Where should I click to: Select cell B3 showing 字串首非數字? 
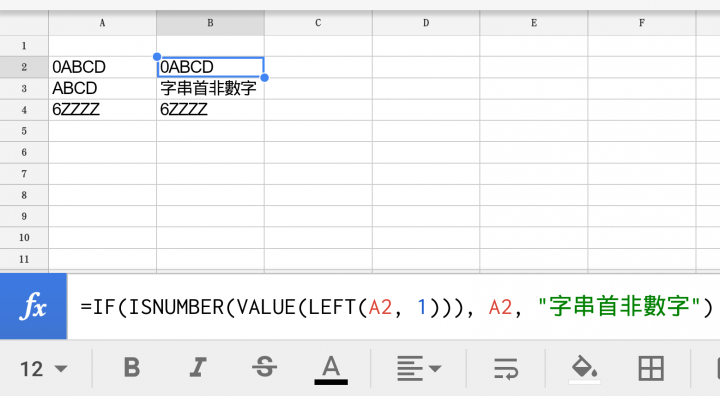(x=210, y=88)
